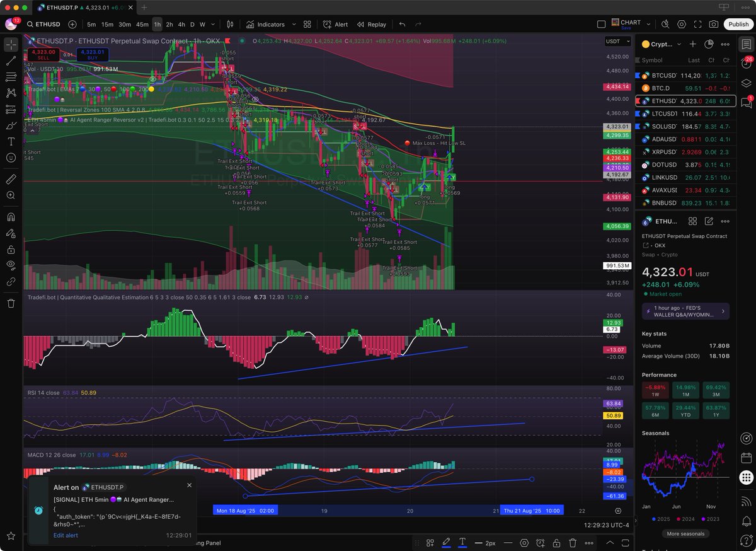Take a chart snapshot with the camera icon
The height and width of the screenshot is (551, 756).
point(713,25)
